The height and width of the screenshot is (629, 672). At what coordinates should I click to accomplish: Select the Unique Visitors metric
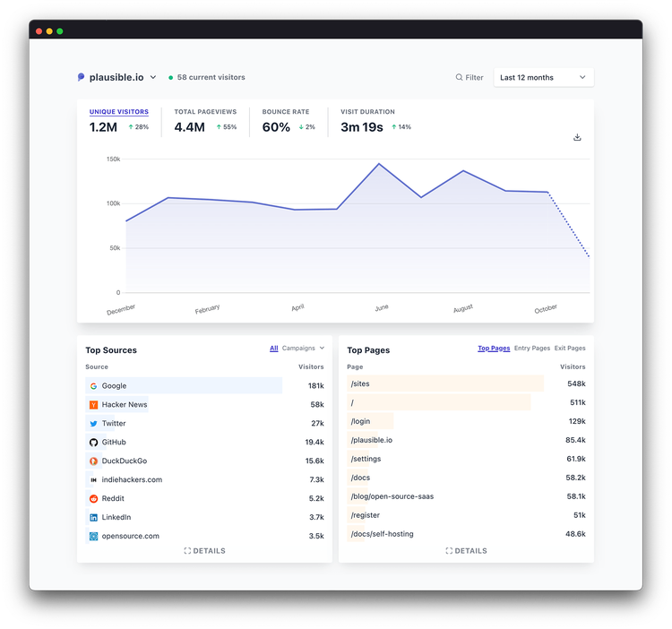pyautogui.click(x=118, y=112)
